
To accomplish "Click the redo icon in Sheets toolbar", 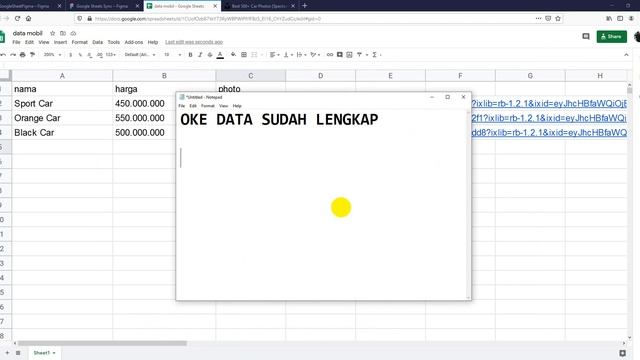I will pyautogui.click(x=13, y=55).
